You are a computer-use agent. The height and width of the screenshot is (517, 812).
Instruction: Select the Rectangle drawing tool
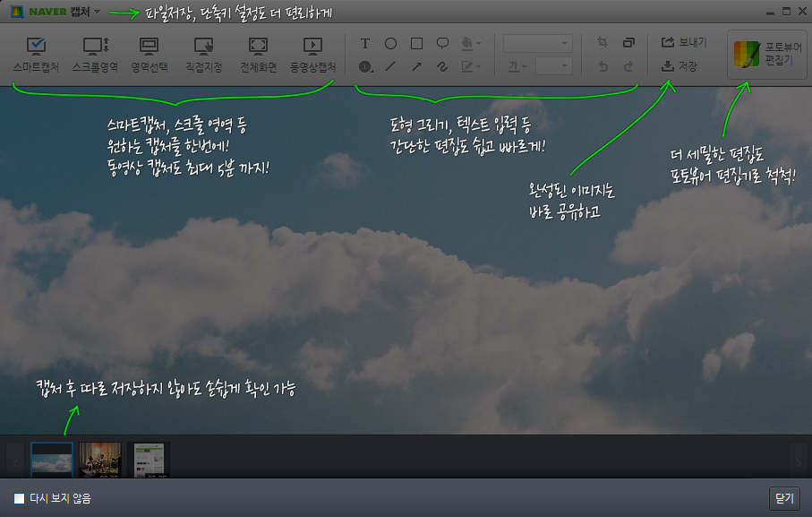[416, 43]
